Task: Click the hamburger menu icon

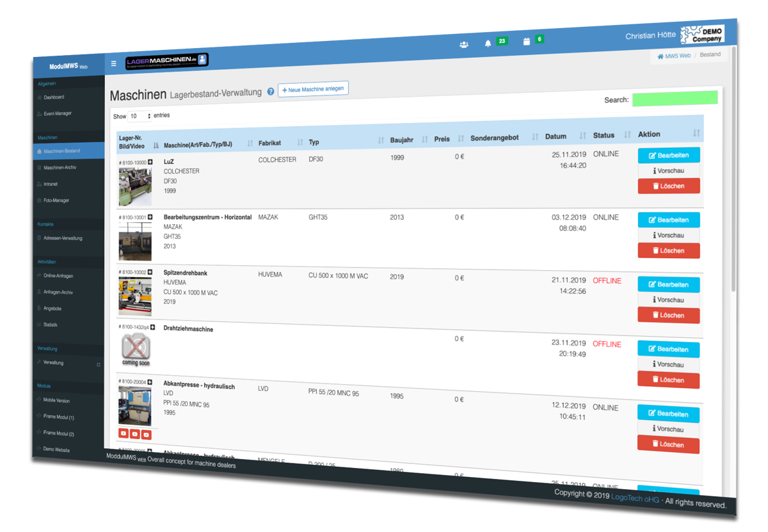Action: (114, 63)
